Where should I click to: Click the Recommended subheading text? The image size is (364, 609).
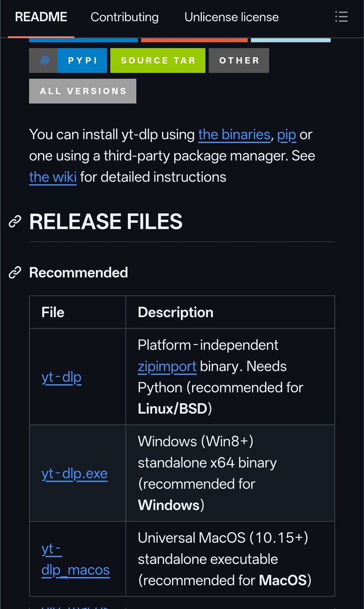[x=79, y=273]
